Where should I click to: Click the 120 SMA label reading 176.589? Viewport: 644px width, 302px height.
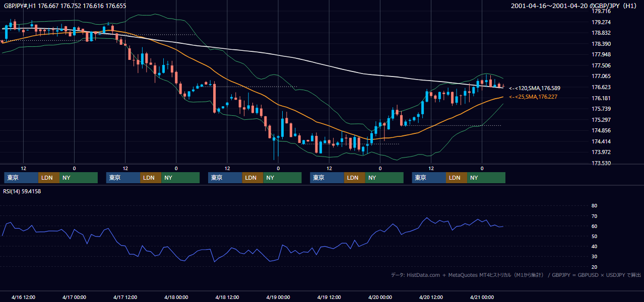534,88
